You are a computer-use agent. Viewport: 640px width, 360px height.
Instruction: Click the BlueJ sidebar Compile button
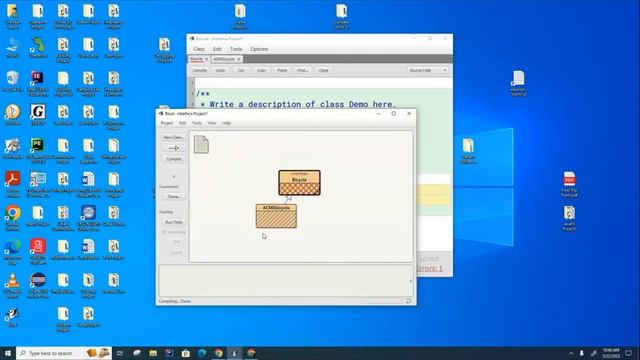pos(173,159)
